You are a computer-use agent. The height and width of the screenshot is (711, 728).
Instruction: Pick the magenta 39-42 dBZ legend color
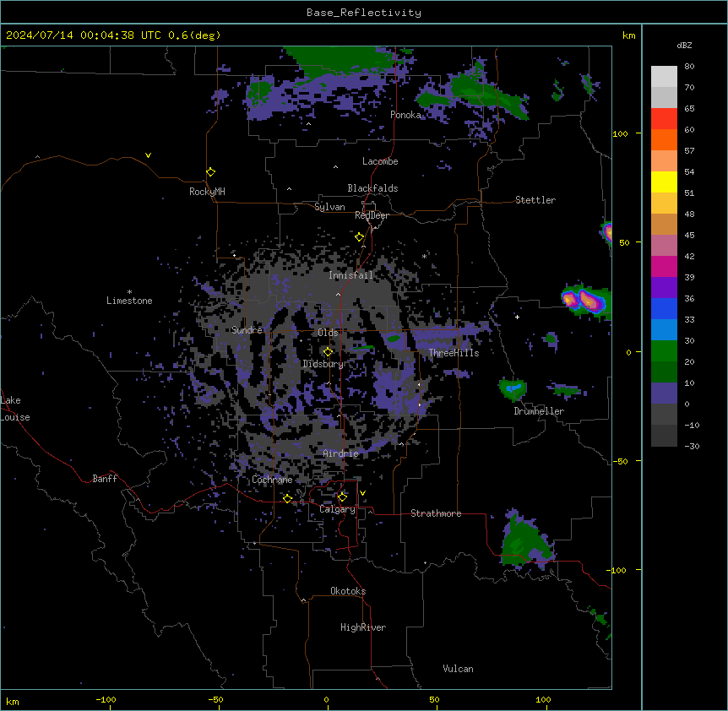click(664, 266)
